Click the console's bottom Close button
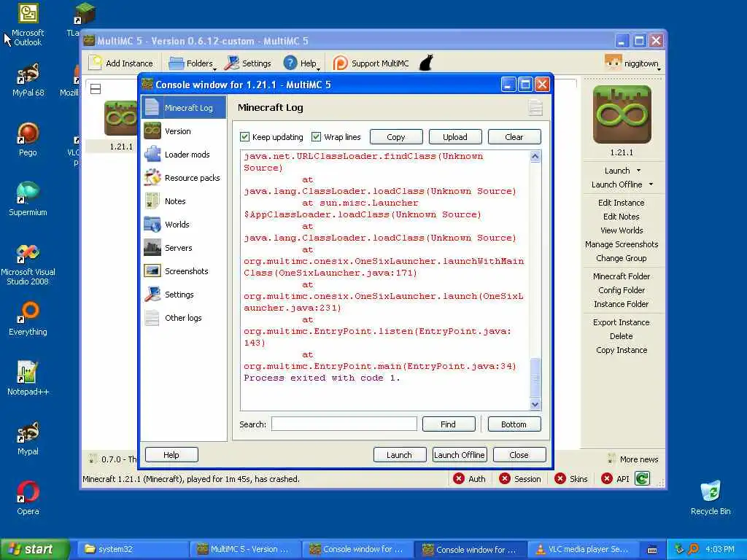The height and width of the screenshot is (560, 747). tap(519, 455)
